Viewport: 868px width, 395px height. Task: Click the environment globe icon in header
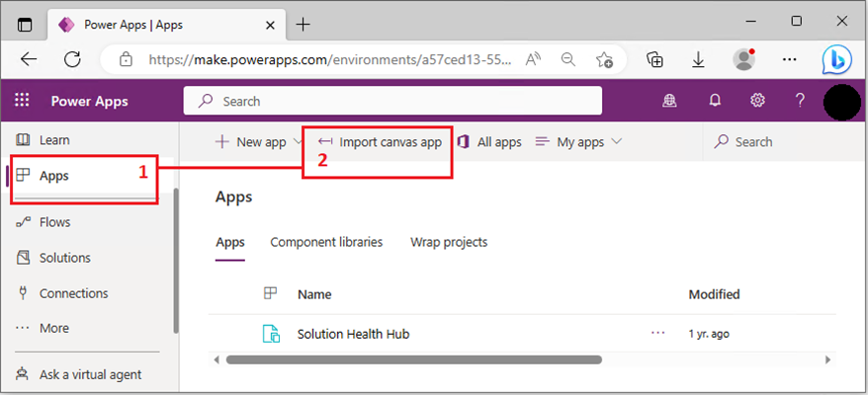670,100
